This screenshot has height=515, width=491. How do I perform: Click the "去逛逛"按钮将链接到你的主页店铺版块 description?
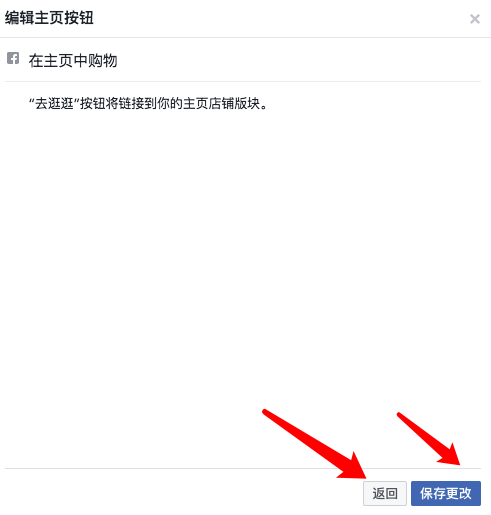[x=148, y=103]
